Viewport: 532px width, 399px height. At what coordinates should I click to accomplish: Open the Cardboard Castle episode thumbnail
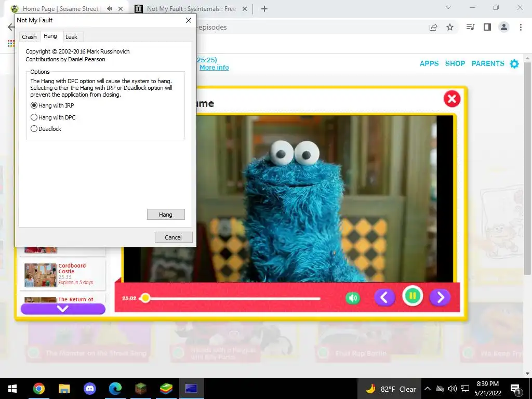(x=41, y=275)
